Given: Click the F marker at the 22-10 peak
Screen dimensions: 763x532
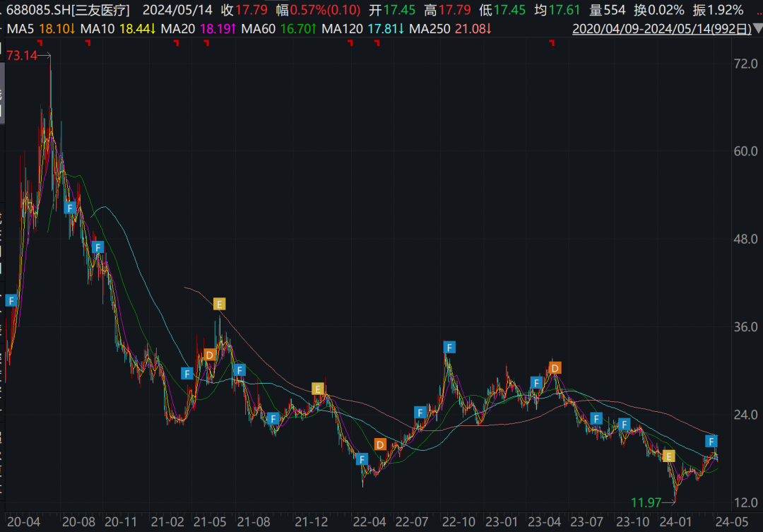Looking at the screenshot, I should tap(449, 348).
